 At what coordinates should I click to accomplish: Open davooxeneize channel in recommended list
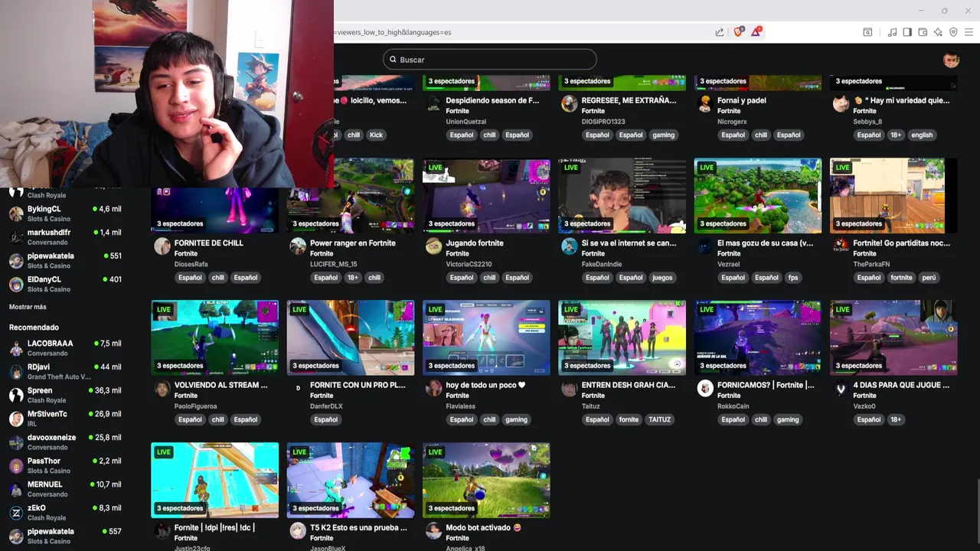pyautogui.click(x=65, y=442)
